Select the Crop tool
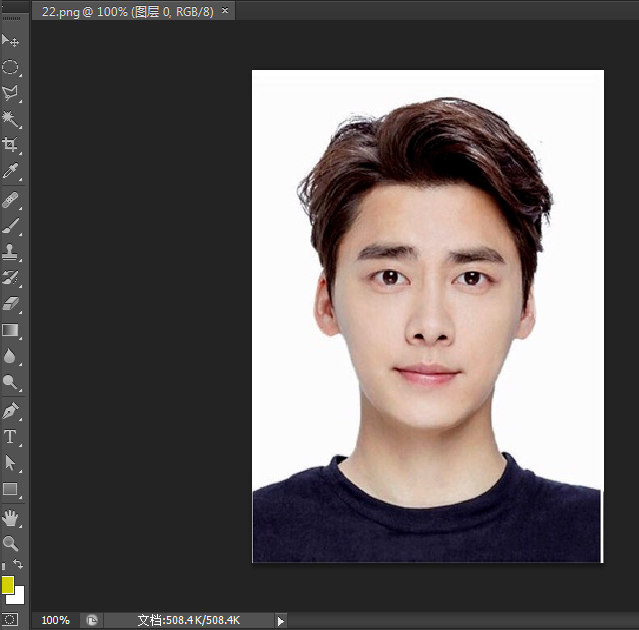Screen dimensions: 639x630 10,145
